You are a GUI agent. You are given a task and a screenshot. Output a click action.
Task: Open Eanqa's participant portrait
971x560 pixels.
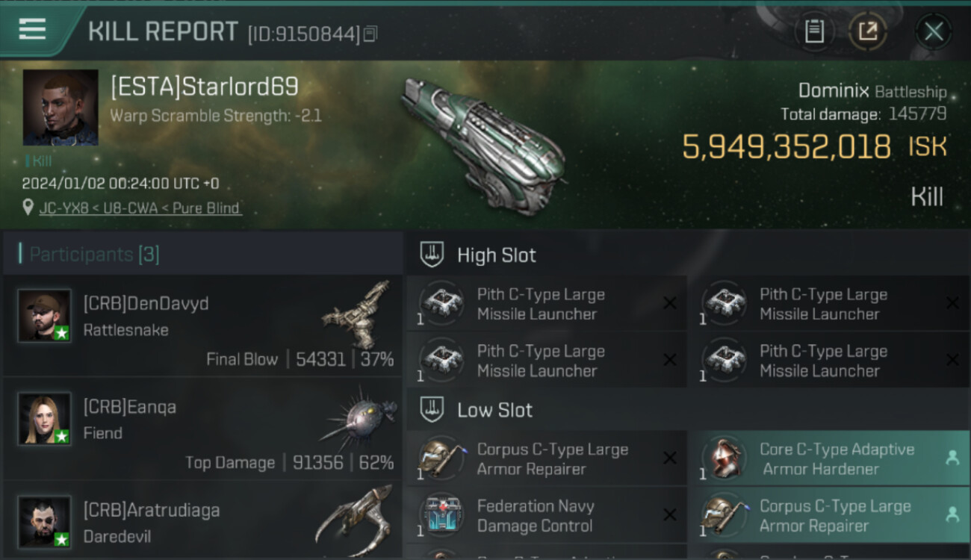click(x=45, y=419)
